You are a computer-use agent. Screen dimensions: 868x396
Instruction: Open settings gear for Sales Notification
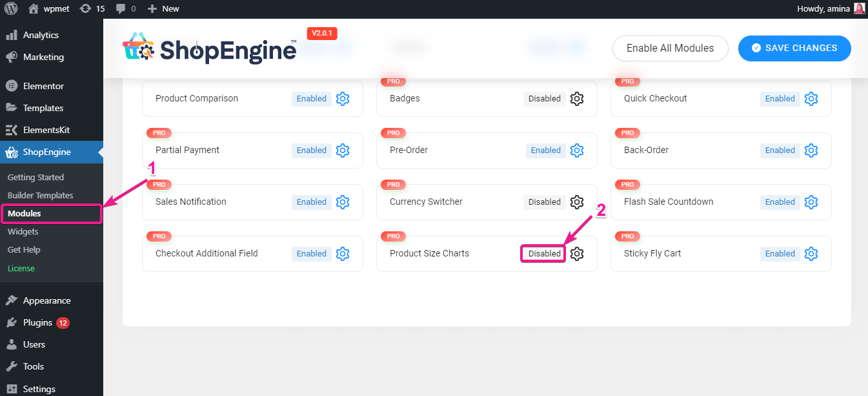(x=343, y=202)
